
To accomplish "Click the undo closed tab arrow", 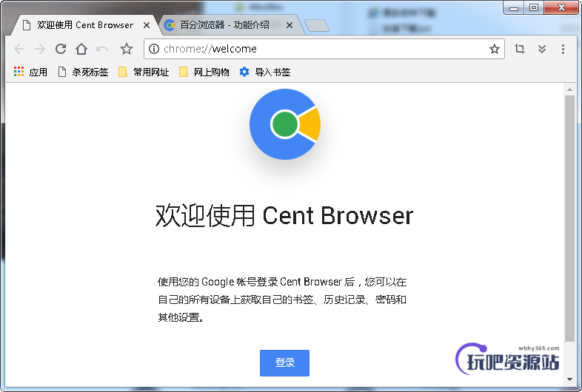I will [102, 49].
